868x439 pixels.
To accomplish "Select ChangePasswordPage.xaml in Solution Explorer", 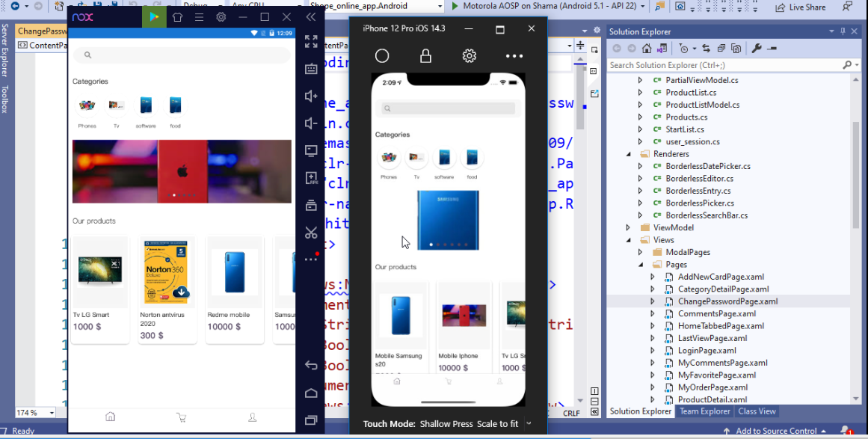I will (x=727, y=301).
